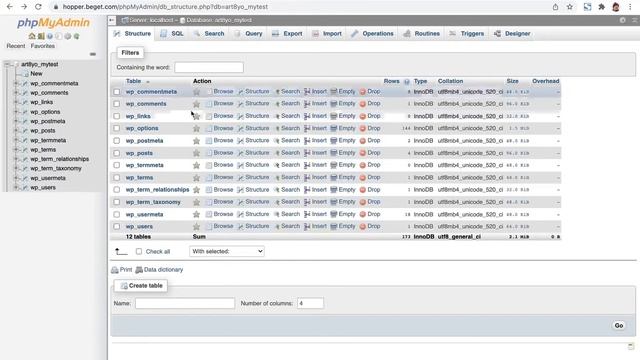Focus the Containing the word filter field
Image resolution: width=640 pixels, height=360 pixels.
click(x=209, y=67)
